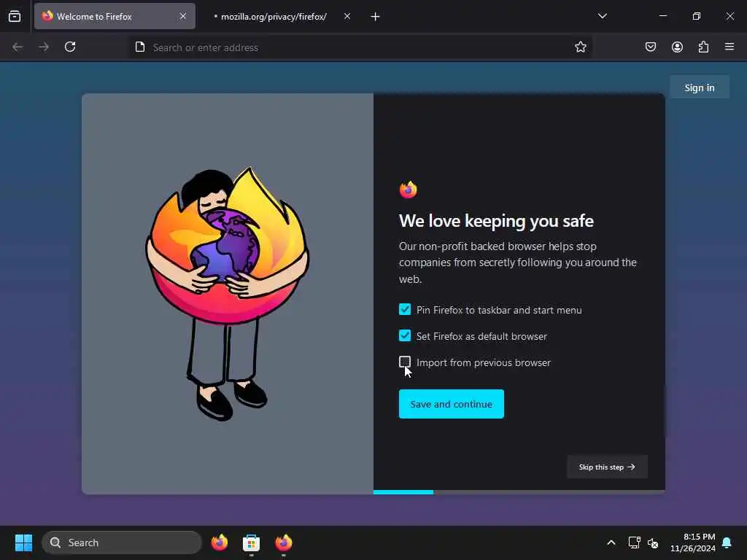Click the We love keeping you safe heading
The height and width of the screenshot is (560, 747).
(496, 221)
